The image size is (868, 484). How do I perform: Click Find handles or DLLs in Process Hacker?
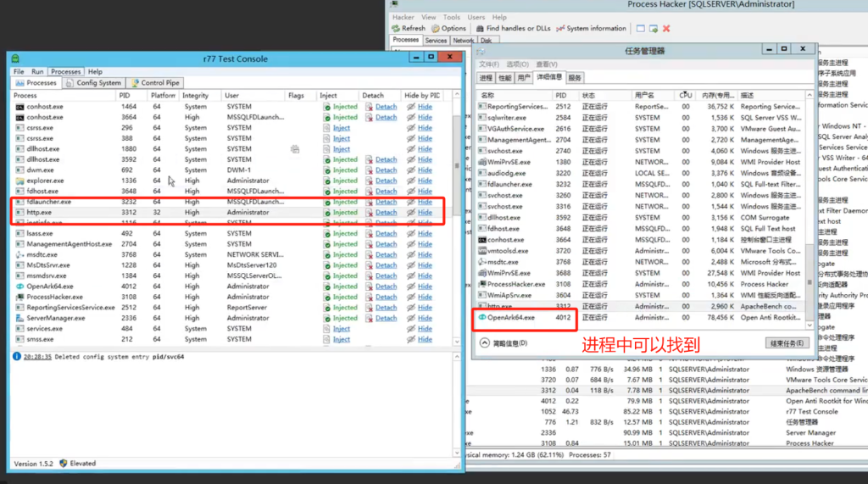(x=513, y=28)
